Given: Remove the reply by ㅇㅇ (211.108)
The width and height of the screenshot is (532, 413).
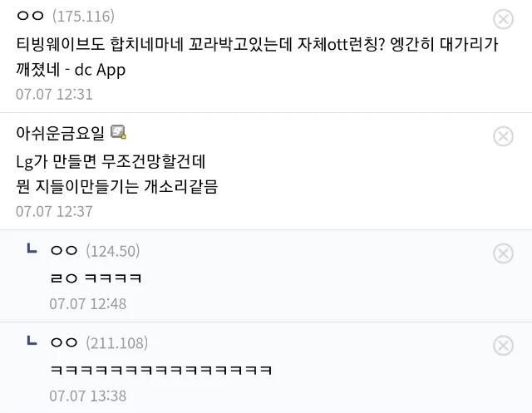Looking at the screenshot, I should pyautogui.click(x=503, y=346).
